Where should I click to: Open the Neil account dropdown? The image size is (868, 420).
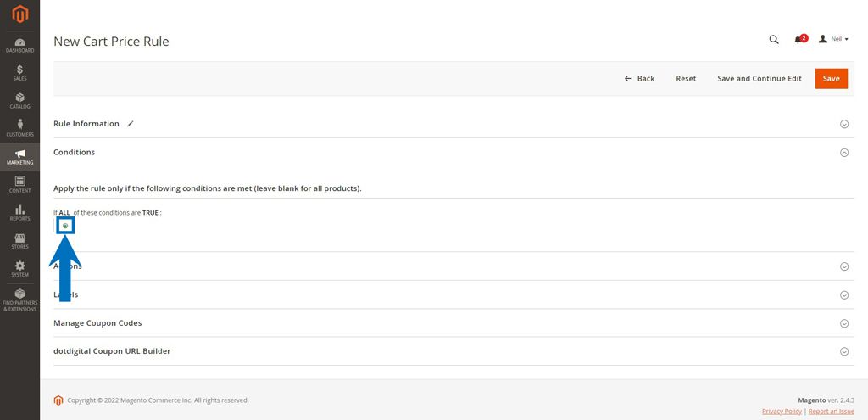(x=834, y=39)
